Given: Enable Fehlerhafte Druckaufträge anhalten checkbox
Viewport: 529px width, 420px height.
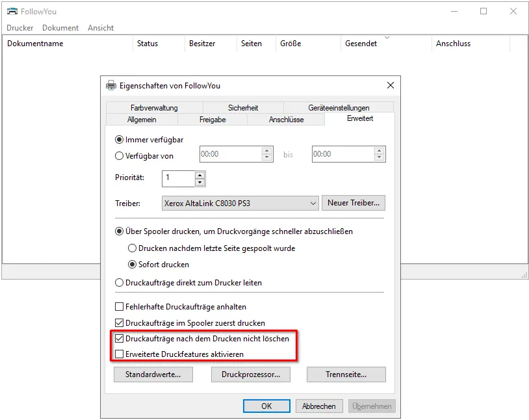Looking at the screenshot, I should [x=119, y=307].
